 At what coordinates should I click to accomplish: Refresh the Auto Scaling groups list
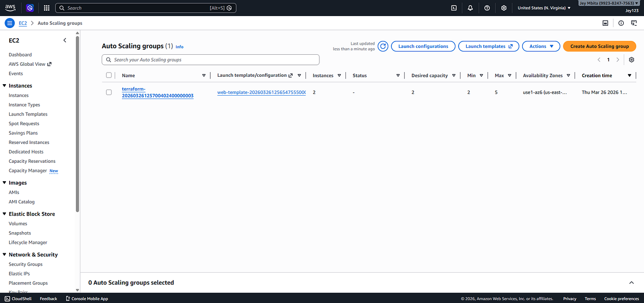coord(383,46)
